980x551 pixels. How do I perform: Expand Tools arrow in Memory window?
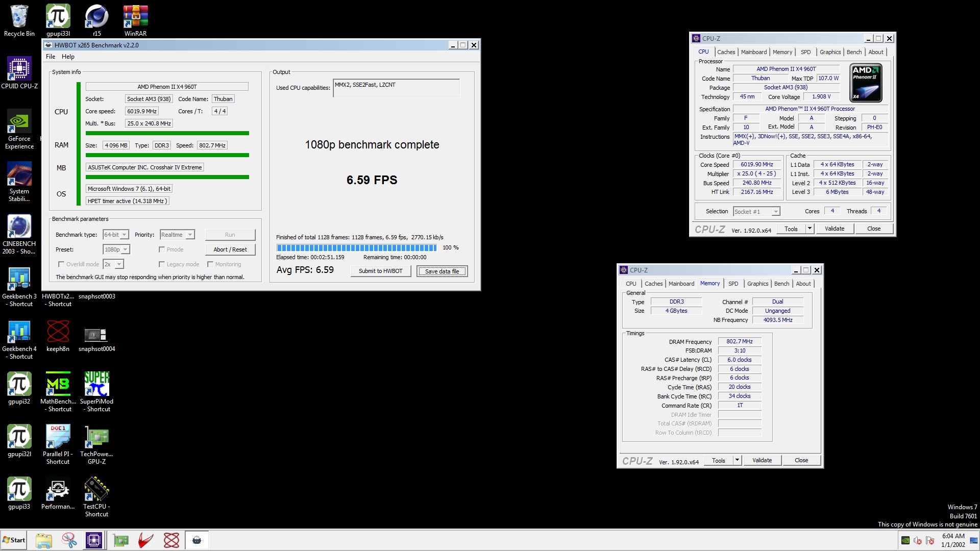pos(737,460)
